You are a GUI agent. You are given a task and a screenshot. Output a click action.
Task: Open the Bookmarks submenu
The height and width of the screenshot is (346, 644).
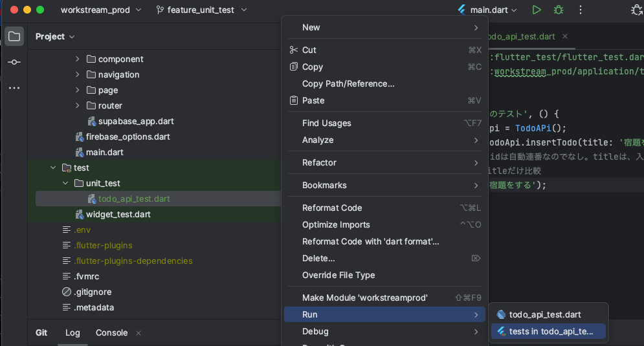[x=385, y=185]
